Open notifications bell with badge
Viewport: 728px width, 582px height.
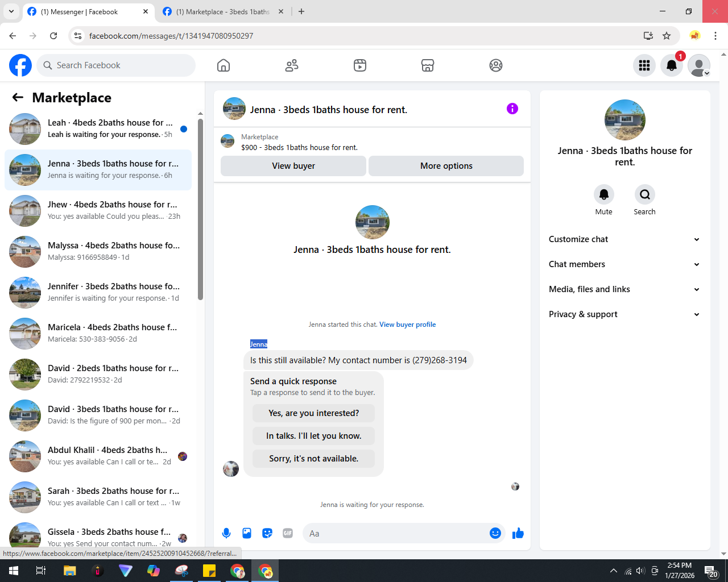[x=672, y=65]
